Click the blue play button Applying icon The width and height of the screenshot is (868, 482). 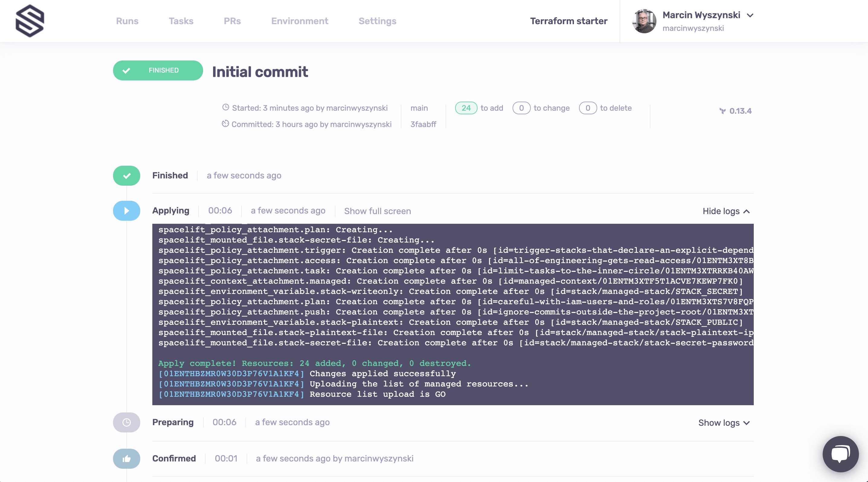126,211
